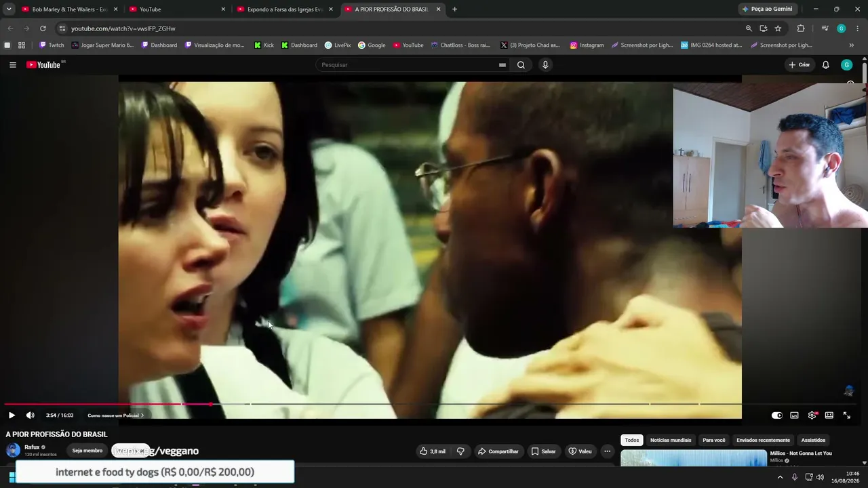The width and height of the screenshot is (868, 488).
Task: Open the LivePix bookmark
Action: click(338, 45)
